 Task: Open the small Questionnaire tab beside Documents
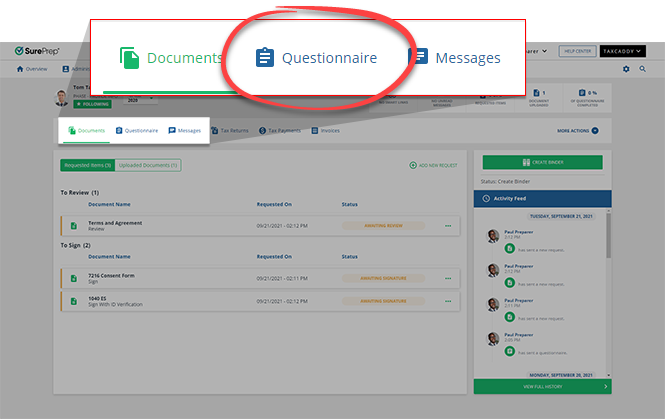137,131
